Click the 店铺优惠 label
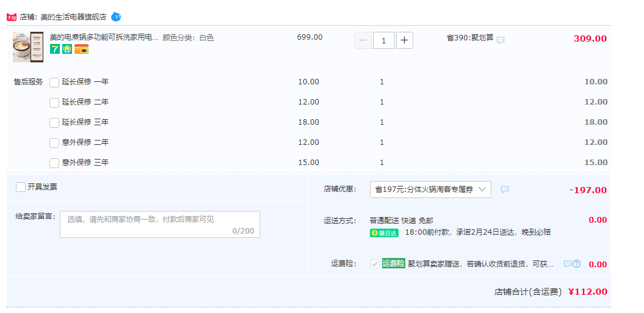This screenshot has height=313, width=644. 340,189
